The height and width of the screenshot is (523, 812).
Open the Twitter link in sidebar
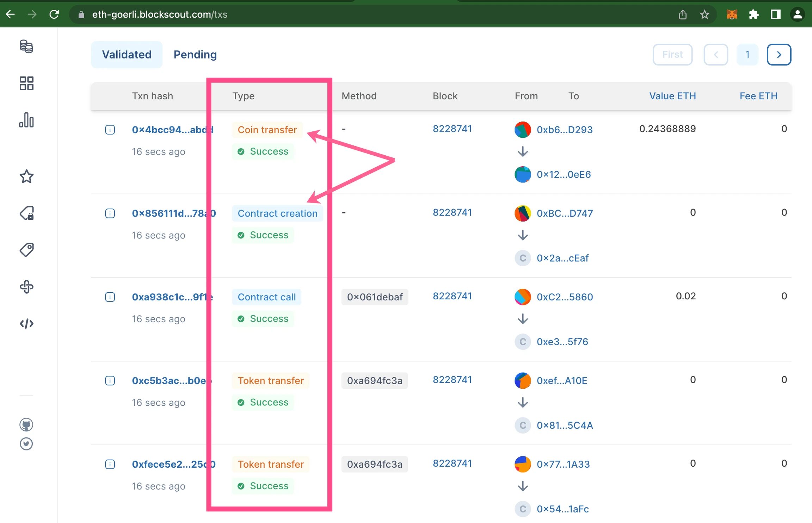(26, 444)
